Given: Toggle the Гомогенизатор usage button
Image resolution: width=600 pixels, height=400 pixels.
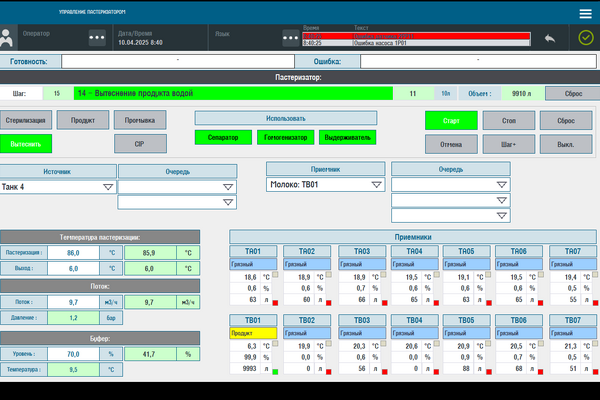Looking at the screenshot, I should tap(285, 137).
